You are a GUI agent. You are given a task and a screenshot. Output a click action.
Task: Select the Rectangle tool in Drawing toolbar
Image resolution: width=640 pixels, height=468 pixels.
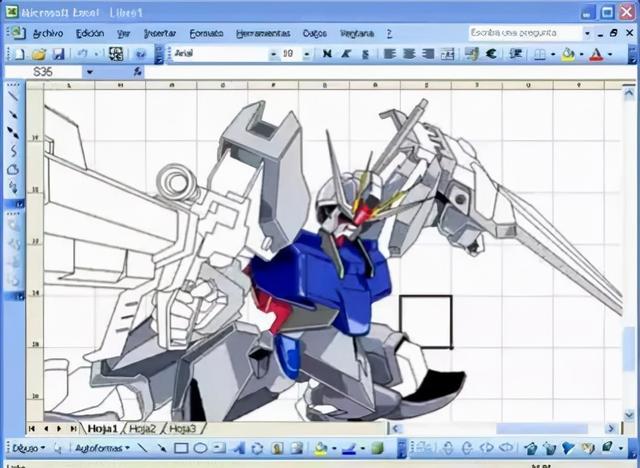pyautogui.click(x=181, y=448)
